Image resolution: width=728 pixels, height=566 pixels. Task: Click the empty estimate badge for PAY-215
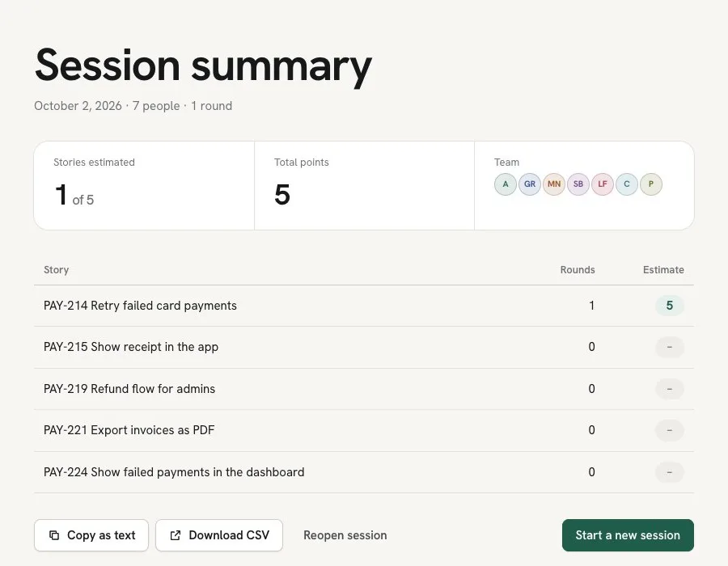pyautogui.click(x=670, y=347)
